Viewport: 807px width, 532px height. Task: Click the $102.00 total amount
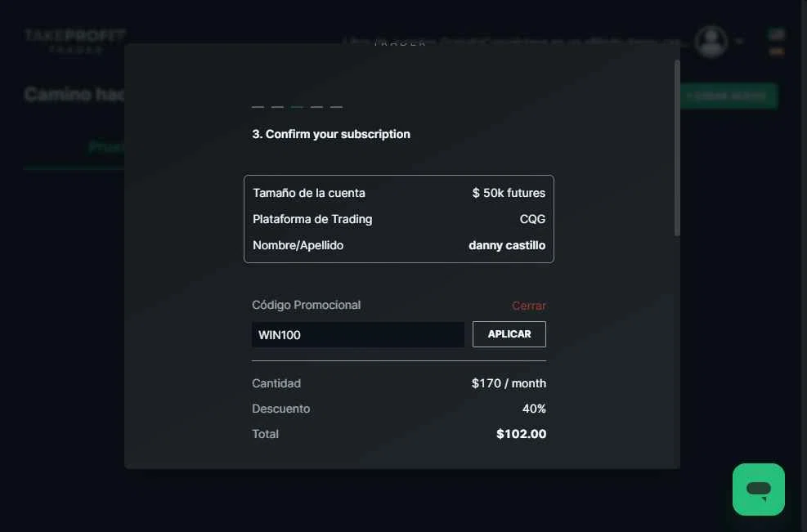521,434
